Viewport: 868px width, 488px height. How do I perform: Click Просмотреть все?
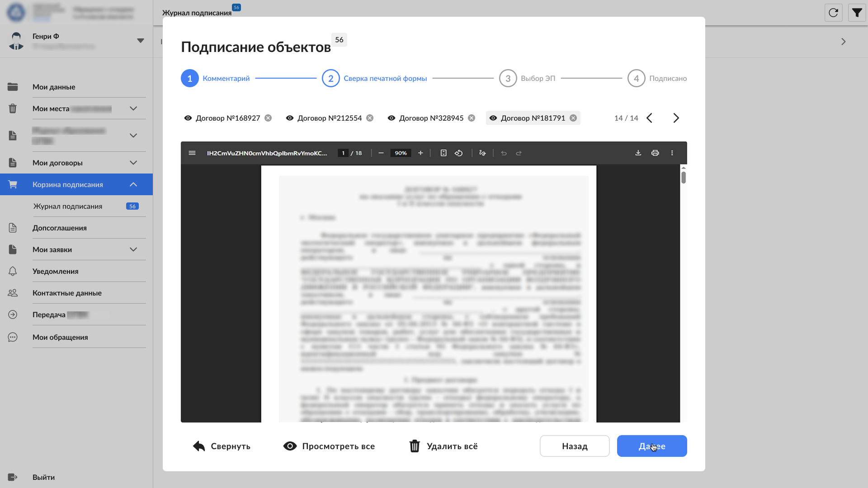[329, 446]
